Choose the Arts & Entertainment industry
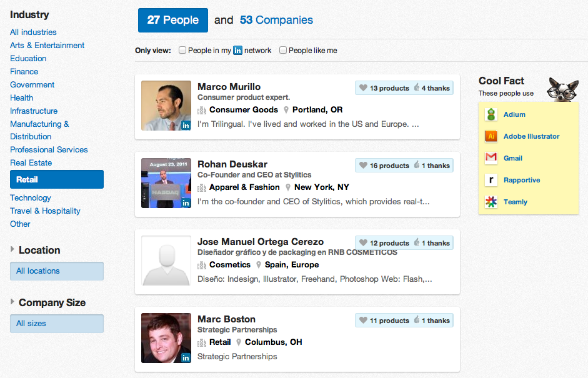Viewport: 588px width, 378px height. (47, 45)
